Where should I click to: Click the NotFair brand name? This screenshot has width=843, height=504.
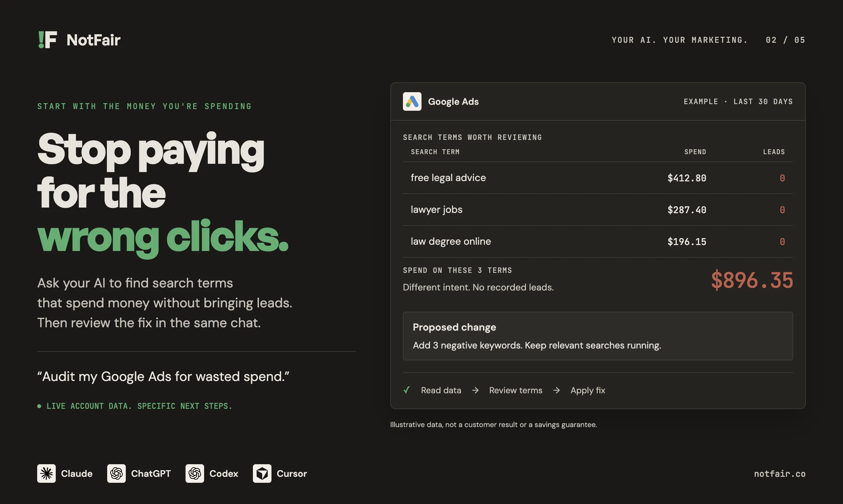click(x=94, y=40)
